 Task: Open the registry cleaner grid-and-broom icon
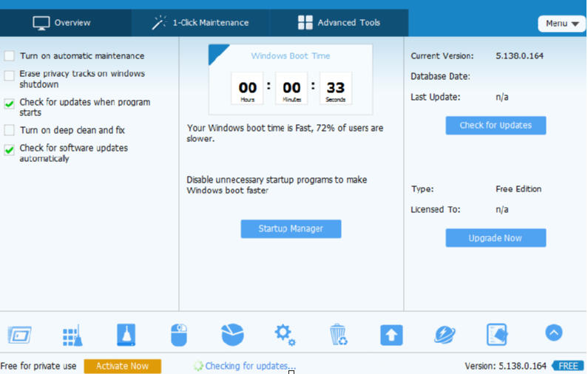pos(72,335)
